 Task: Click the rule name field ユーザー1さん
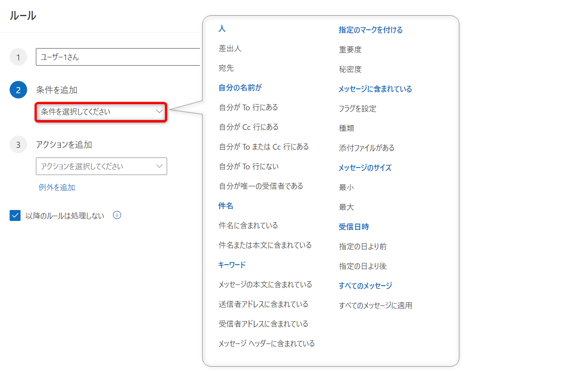[118, 57]
